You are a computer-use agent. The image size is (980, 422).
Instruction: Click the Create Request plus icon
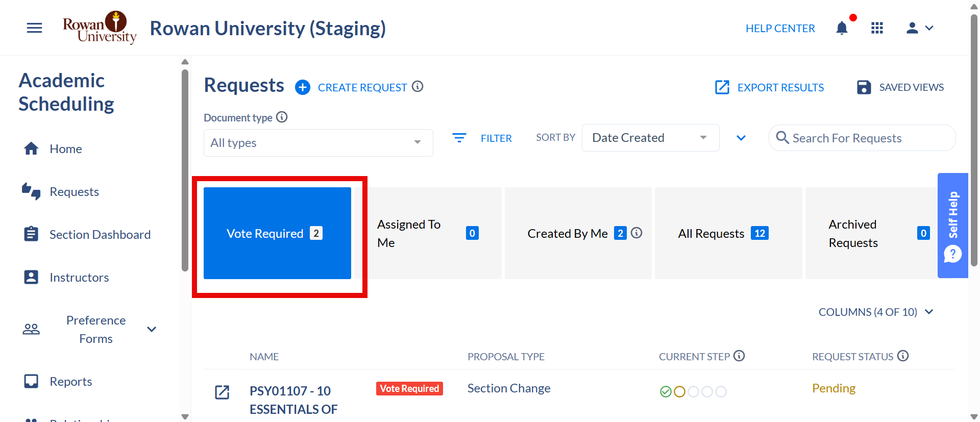tap(303, 87)
